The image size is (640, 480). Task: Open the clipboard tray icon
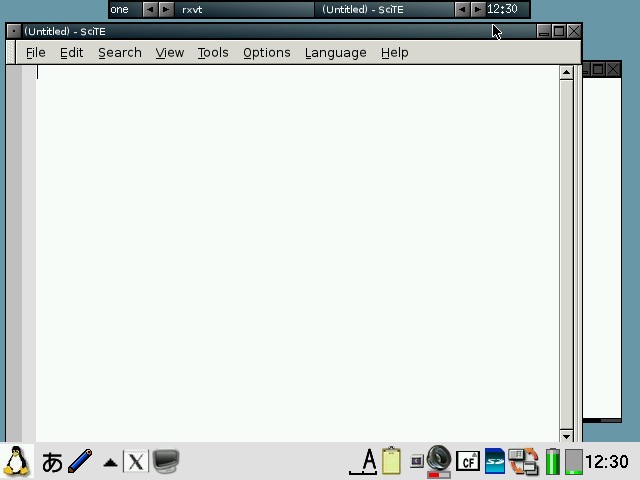(x=392, y=461)
